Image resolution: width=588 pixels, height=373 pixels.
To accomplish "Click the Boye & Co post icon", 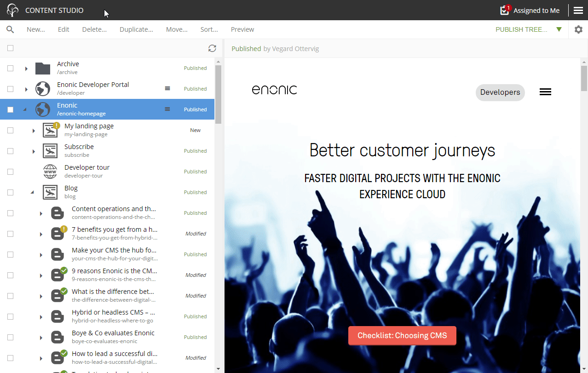I will click(x=57, y=337).
